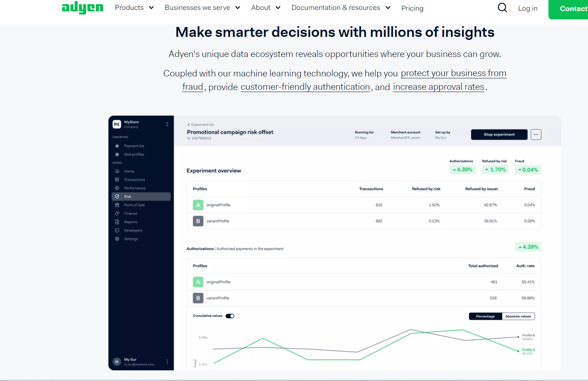Screen dimensions: 588x381
Task: Select Payment list in favorites
Action: (x=134, y=146)
